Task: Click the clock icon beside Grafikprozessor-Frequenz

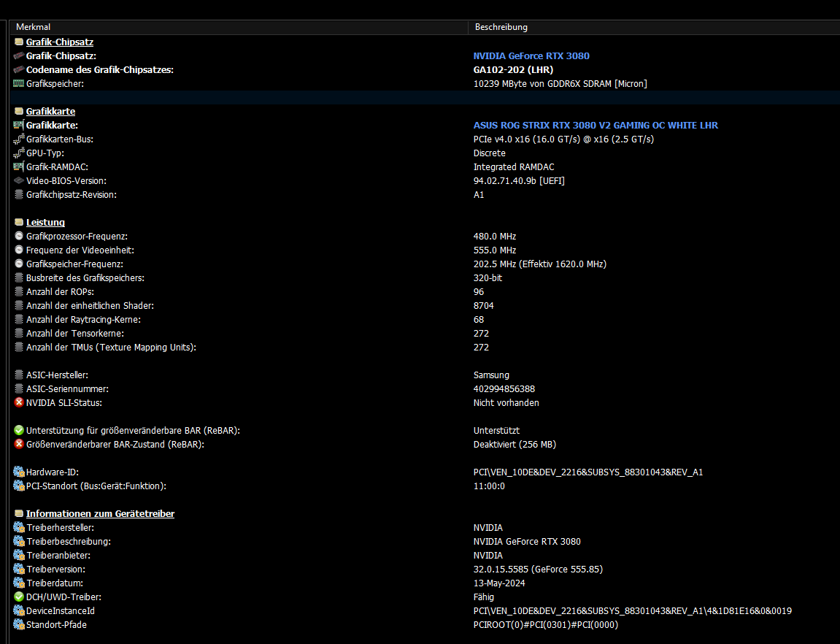Action: tap(19, 236)
